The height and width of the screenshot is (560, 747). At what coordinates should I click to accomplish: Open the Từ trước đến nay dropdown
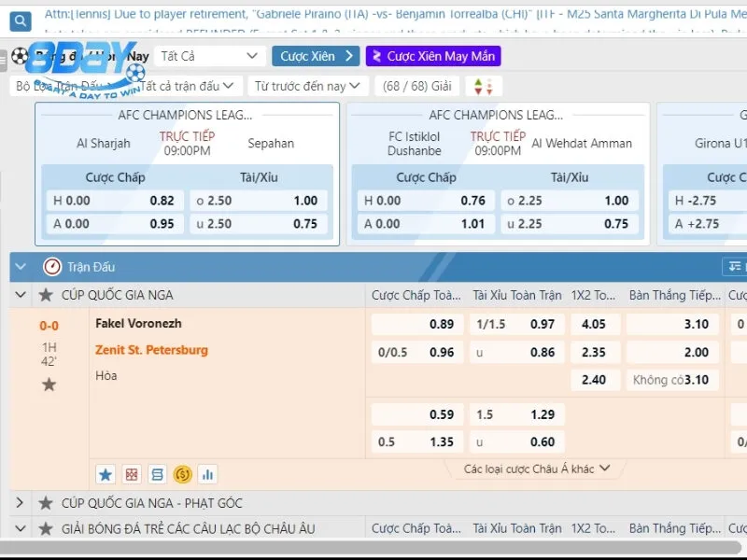click(x=308, y=86)
